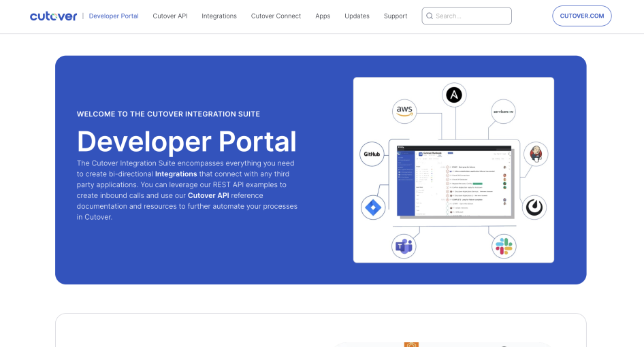The image size is (644, 347).
Task: Go to Cutover Connect page
Action: 276,16
